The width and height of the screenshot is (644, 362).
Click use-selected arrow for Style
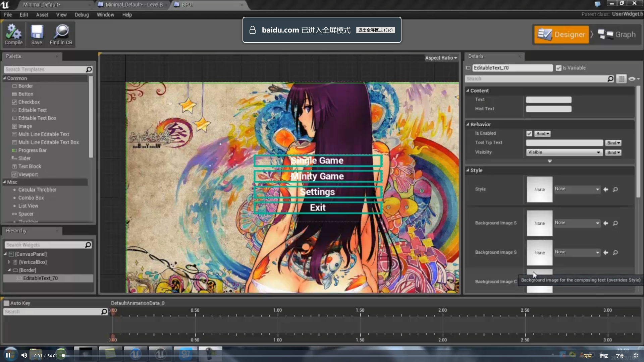[x=606, y=190]
